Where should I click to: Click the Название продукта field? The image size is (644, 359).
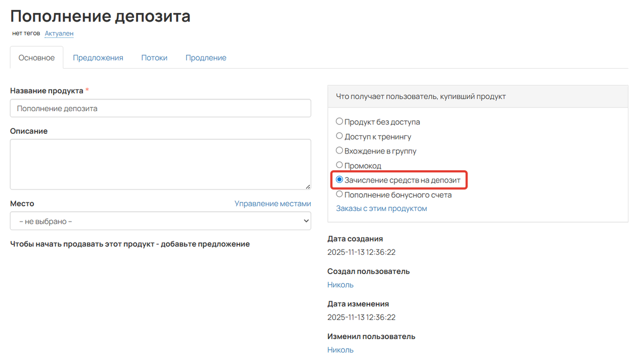[x=160, y=108]
